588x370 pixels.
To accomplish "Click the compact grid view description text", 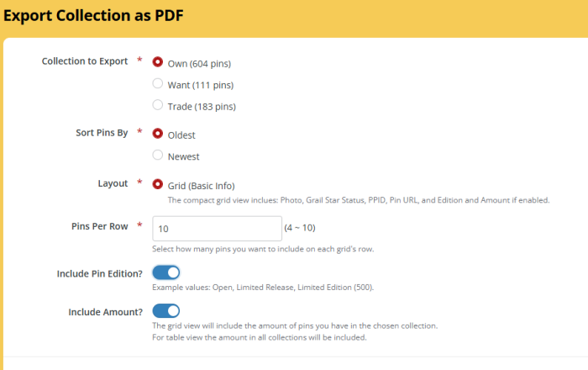I will (359, 200).
